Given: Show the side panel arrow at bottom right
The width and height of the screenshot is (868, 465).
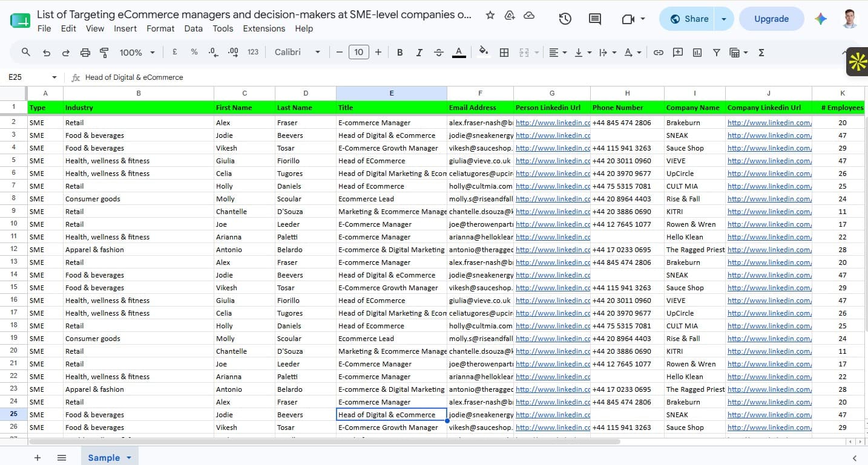Looking at the screenshot, I should click(x=854, y=458).
